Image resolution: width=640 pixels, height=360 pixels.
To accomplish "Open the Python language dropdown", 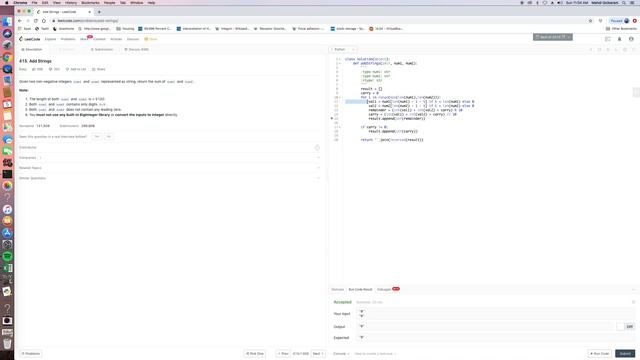I will click(x=343, y=50).
